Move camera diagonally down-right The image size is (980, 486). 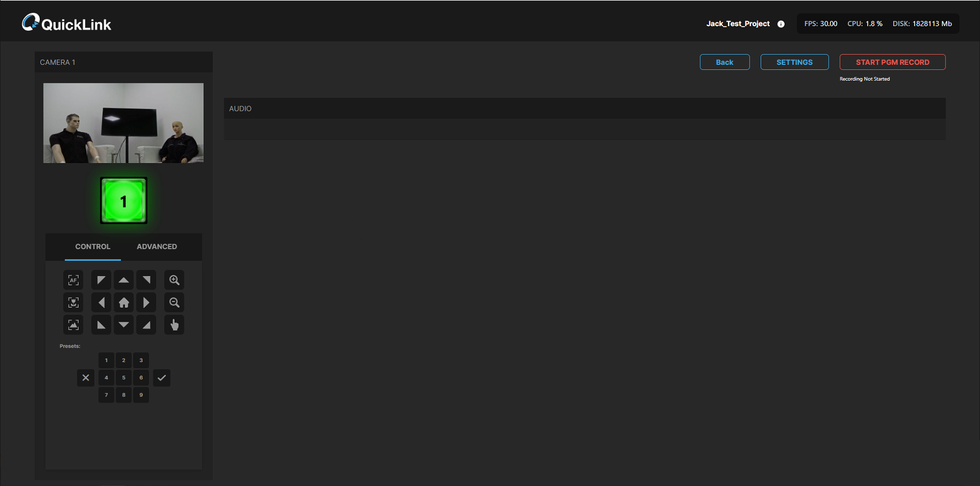pyautogui.click(x=146, y=325)
